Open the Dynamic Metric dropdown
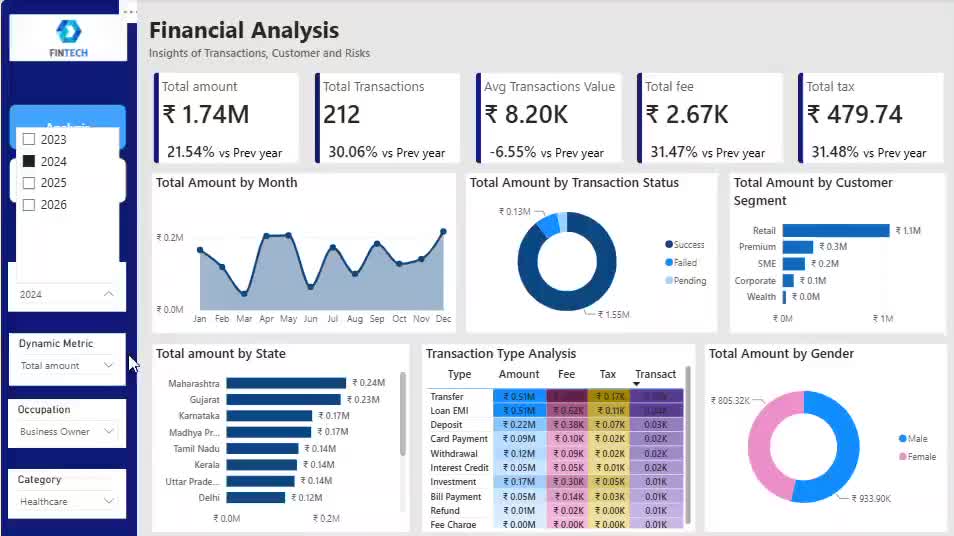 pos(66,366)
